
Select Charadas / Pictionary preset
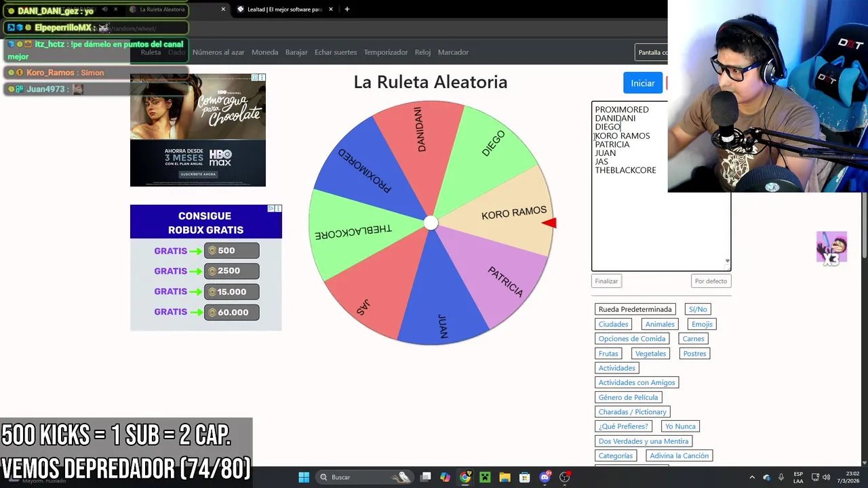pos(633,412)
